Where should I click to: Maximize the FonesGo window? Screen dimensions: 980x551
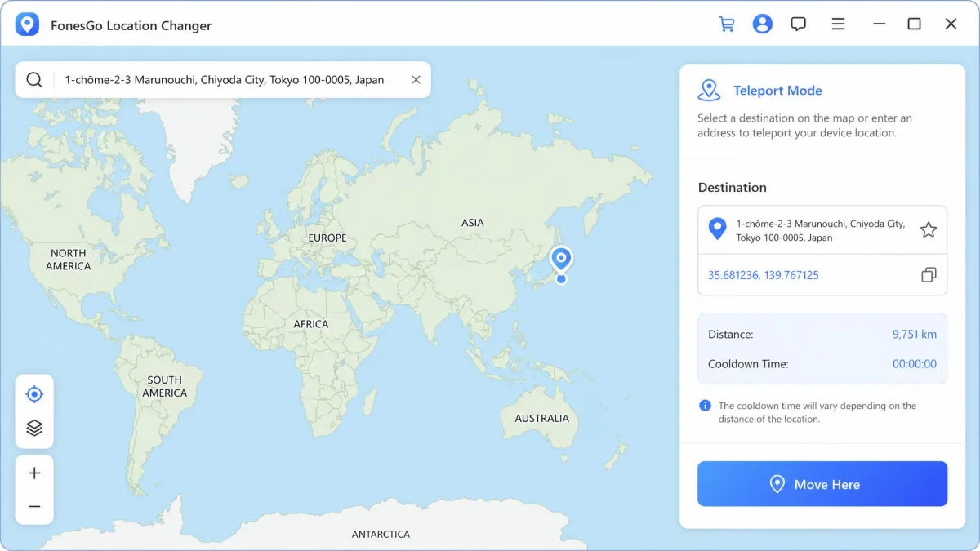(x=915, y=24)
